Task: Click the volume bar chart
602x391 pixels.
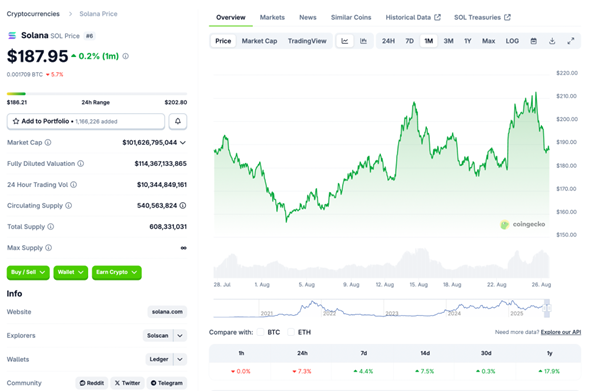Action: (x=381, y=263)
